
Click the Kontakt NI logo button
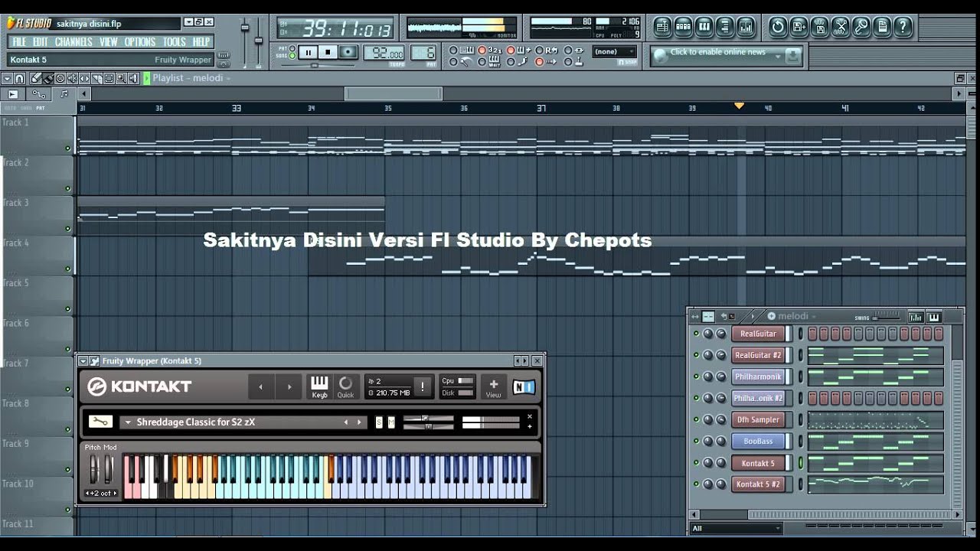(x=524, y=386)
